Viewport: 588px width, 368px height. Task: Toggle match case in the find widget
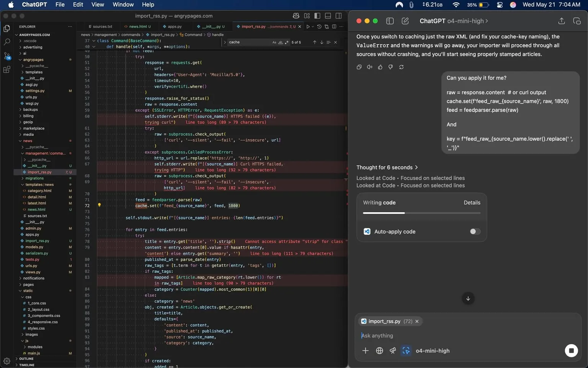[x=274, y=42]
